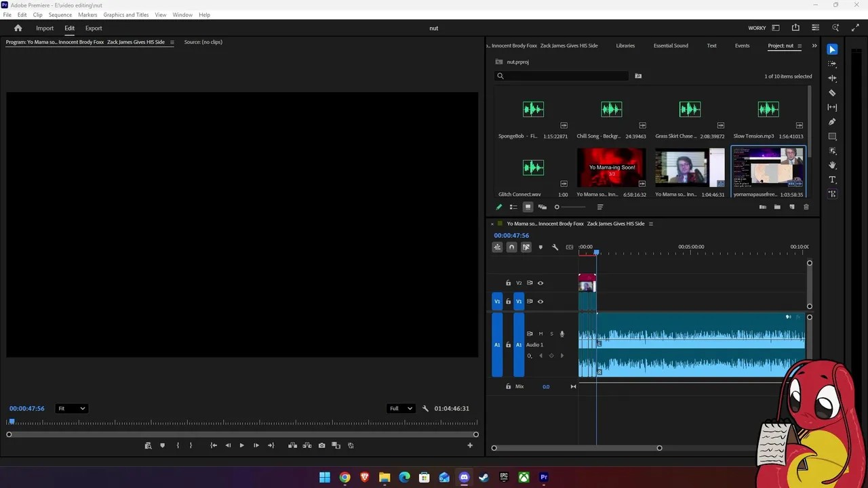
Task: Click the Export Frame camera icon
Action: click(x=321, y=445)
